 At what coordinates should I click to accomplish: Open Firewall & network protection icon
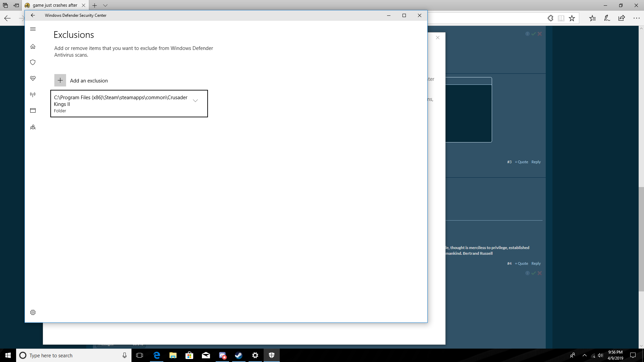pyautogui.click(x=33, y=95)
